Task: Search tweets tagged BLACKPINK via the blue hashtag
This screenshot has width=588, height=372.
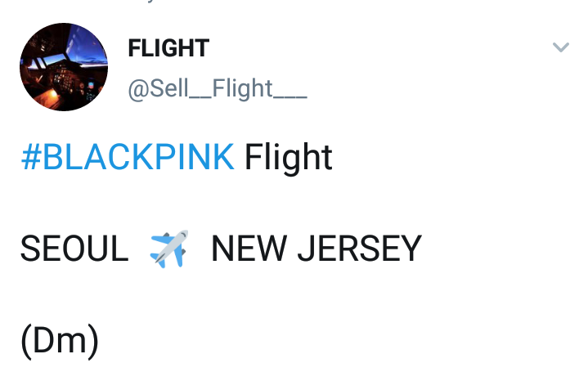Action: 128,157
